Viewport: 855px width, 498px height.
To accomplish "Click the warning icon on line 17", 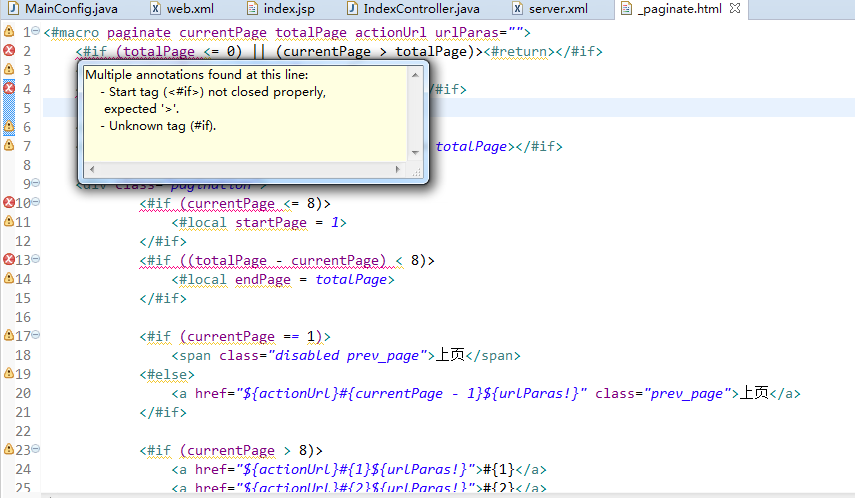I will (x=9, y=336).
